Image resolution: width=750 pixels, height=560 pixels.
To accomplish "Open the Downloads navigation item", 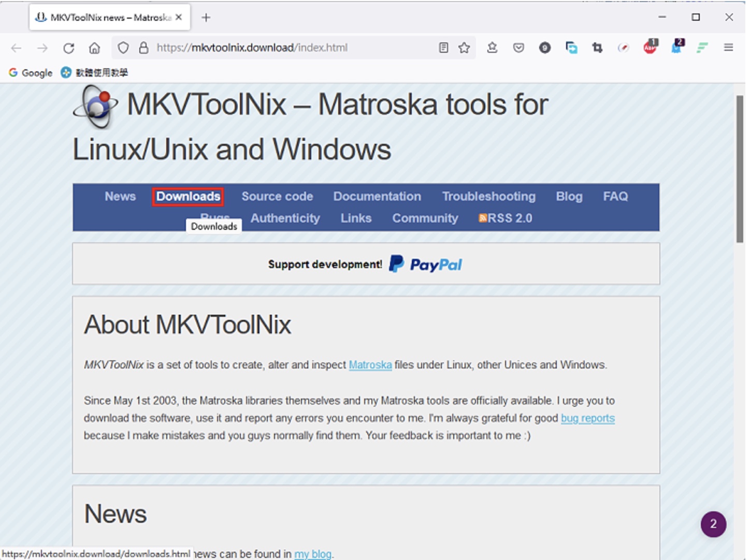I will click(x=188, y=197).
